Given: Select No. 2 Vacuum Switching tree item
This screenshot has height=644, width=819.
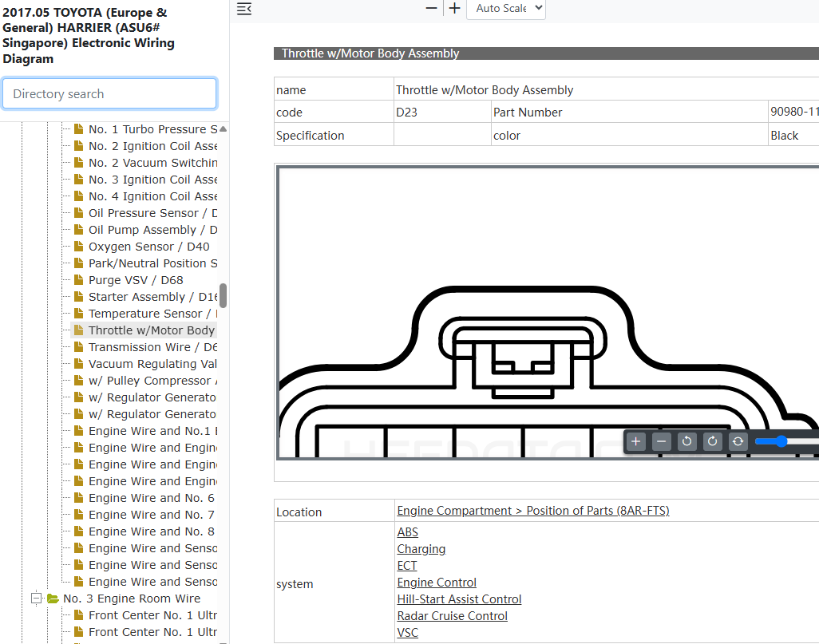Looking at the screenshot, I should point(152,163).
